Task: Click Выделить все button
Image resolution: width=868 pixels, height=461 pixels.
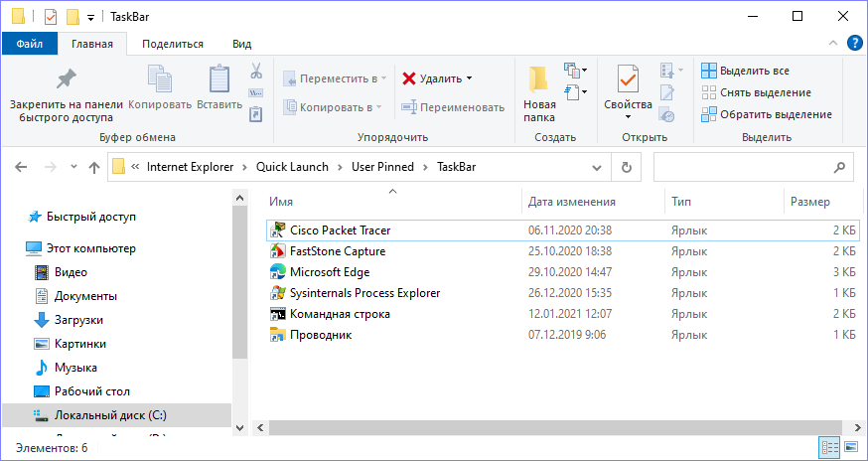Action: click(x=745, y=71)
